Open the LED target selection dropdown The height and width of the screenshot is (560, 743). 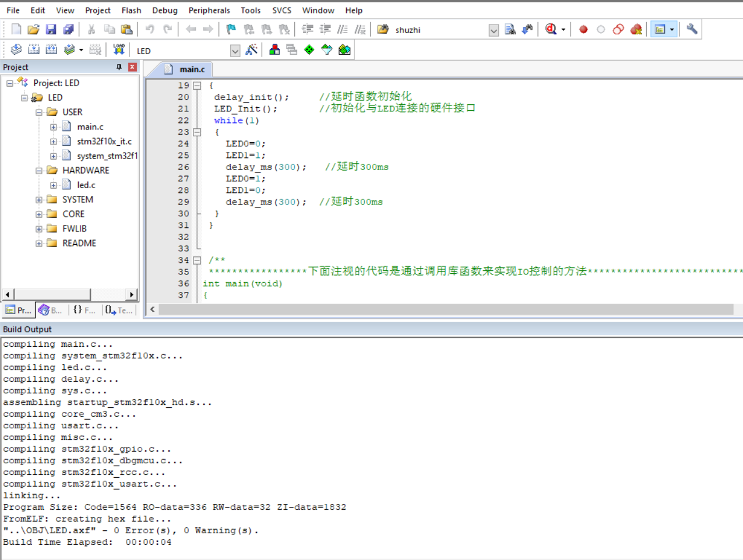pos(235,51)
